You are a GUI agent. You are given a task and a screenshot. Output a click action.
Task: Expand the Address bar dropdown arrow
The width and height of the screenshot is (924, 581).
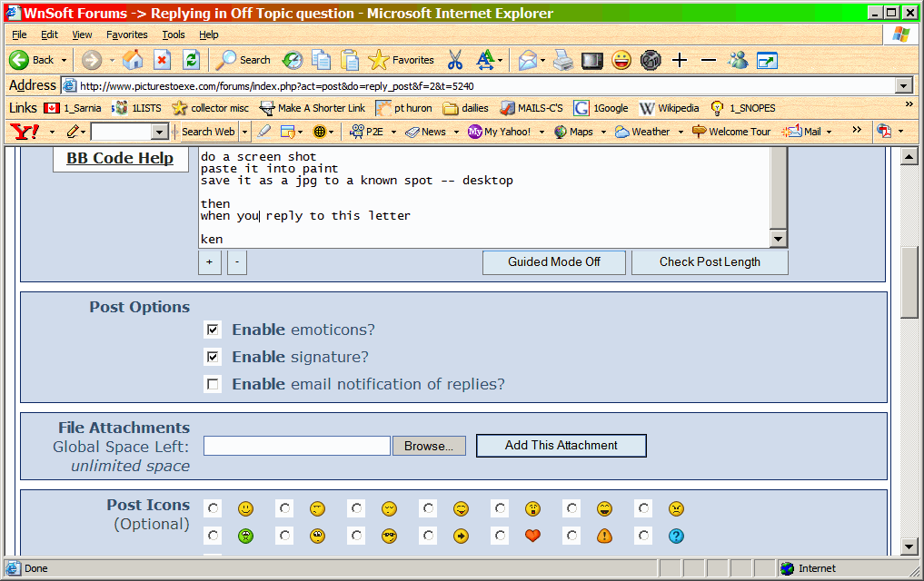click(x=903, y=85)
